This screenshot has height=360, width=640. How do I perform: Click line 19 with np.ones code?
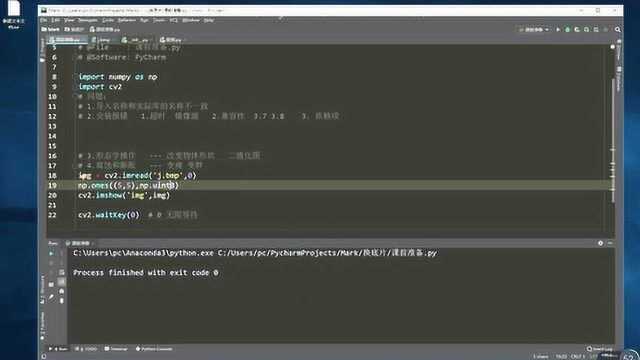point(128,185)
